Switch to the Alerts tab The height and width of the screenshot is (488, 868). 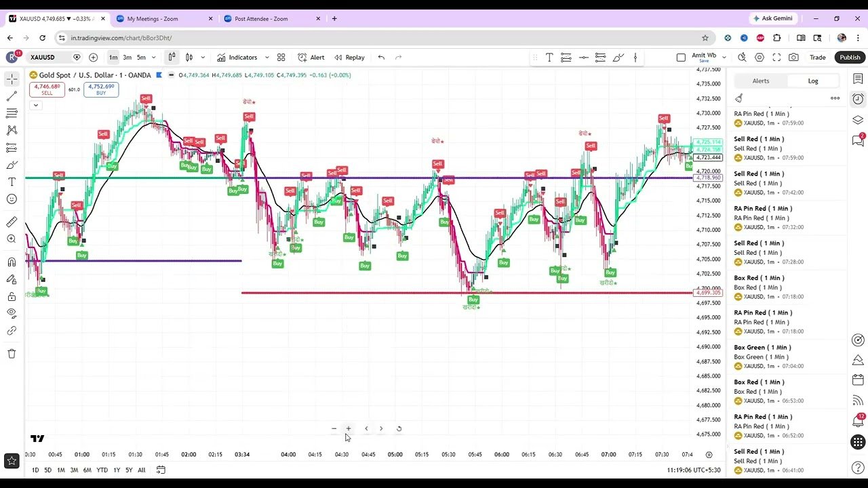[x=761, y=81]
